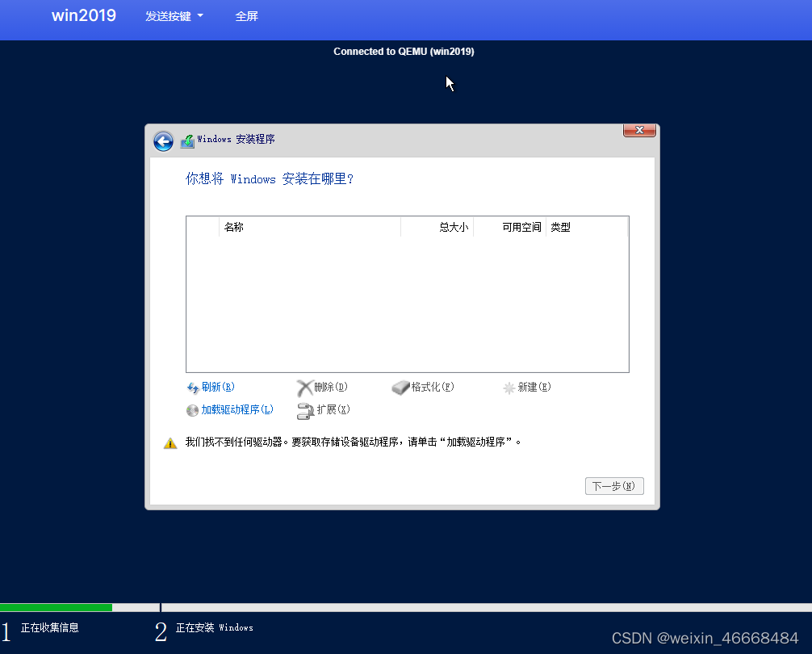Screen dimensions: 812x654
Task: Click the 删除(D) delete option
Action: coord(331,387)
